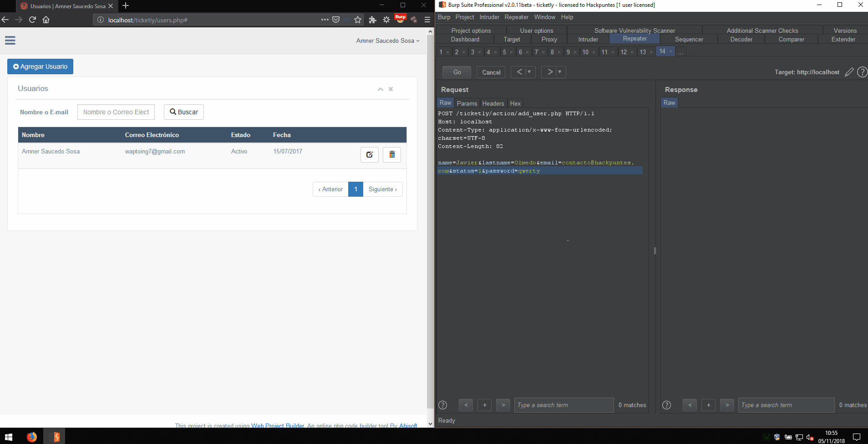Image resolution: width=868 pixels, height=444 pixels.
Task: Click the pencil icon to edit the target
Action: [x=849, y=72]
